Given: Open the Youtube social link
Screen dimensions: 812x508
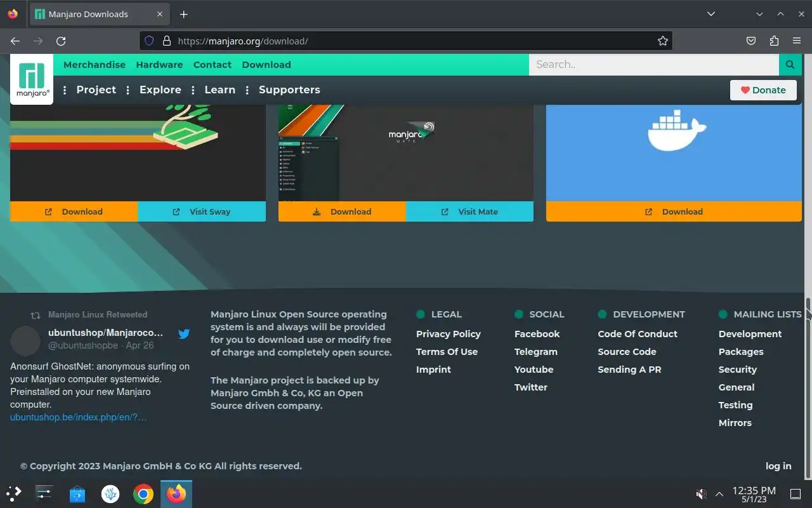Looking at the screenshot, I should [534, 369].
